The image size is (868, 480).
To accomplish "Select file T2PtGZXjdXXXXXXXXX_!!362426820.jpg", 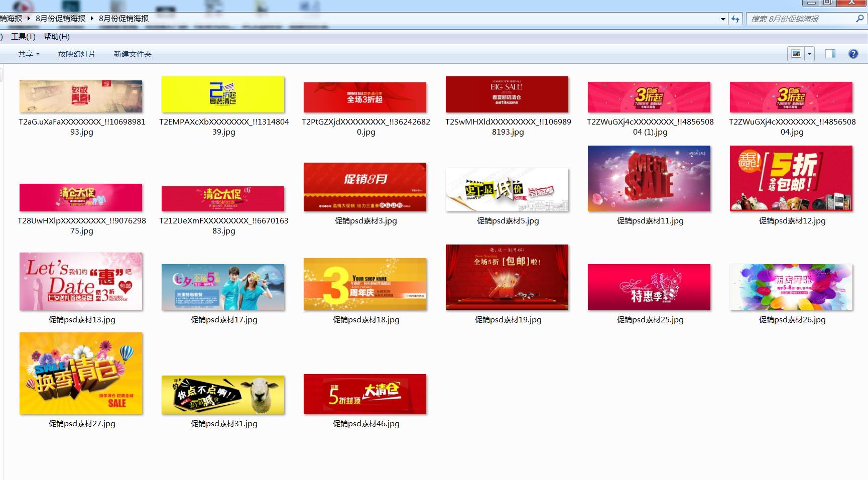I will [x=365, y=97].
